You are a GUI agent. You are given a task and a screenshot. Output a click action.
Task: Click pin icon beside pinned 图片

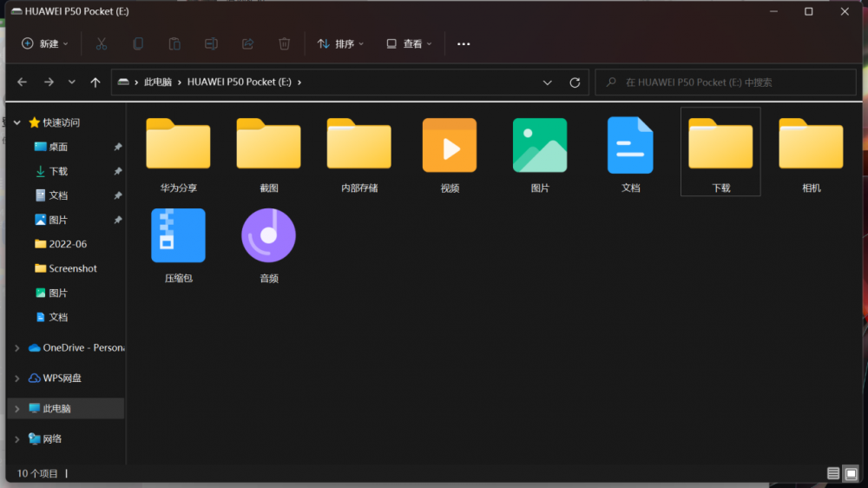(x=117, y=220)
